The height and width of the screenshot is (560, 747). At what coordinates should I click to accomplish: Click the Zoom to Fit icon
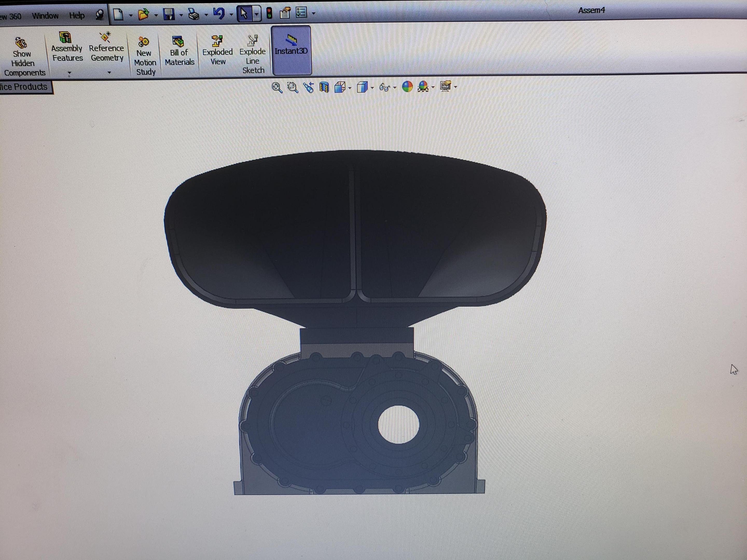point(276,87)
